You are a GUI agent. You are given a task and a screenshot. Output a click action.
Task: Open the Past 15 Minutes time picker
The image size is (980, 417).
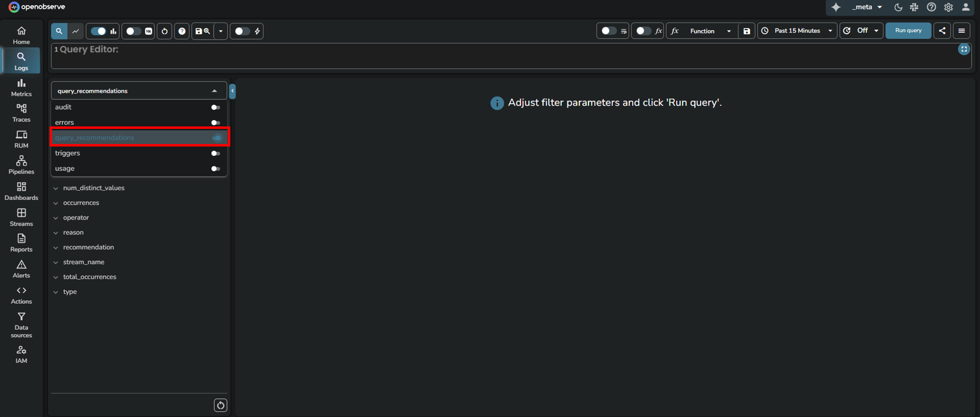[x=797, y=30]
